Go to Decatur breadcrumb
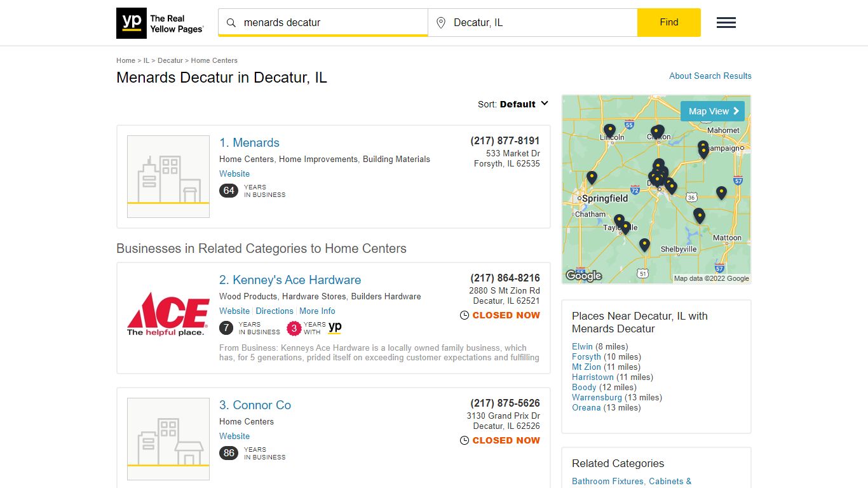This screenshot has height=488, width=868. (170, 60)
